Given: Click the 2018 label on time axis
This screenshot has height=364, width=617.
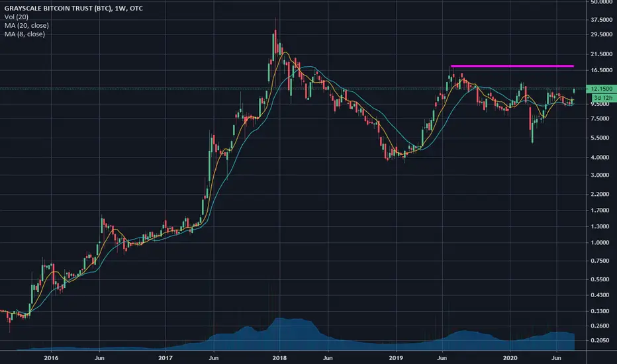Looking at the screenshot, I should [279, 357].
